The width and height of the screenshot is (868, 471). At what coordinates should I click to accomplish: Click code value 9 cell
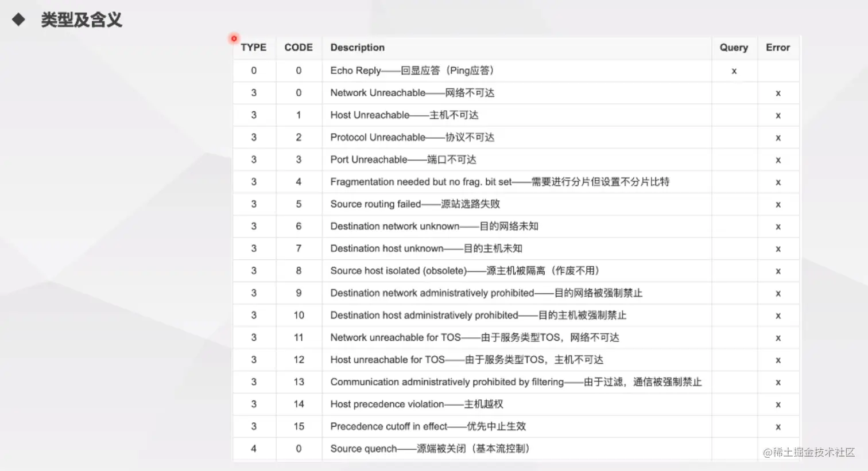pos(299,293)
